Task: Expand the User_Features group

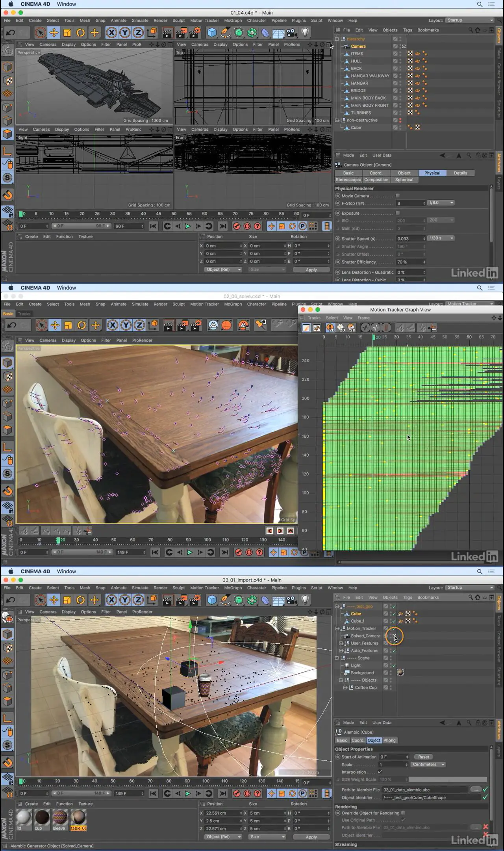Action: tap(341, 643)
